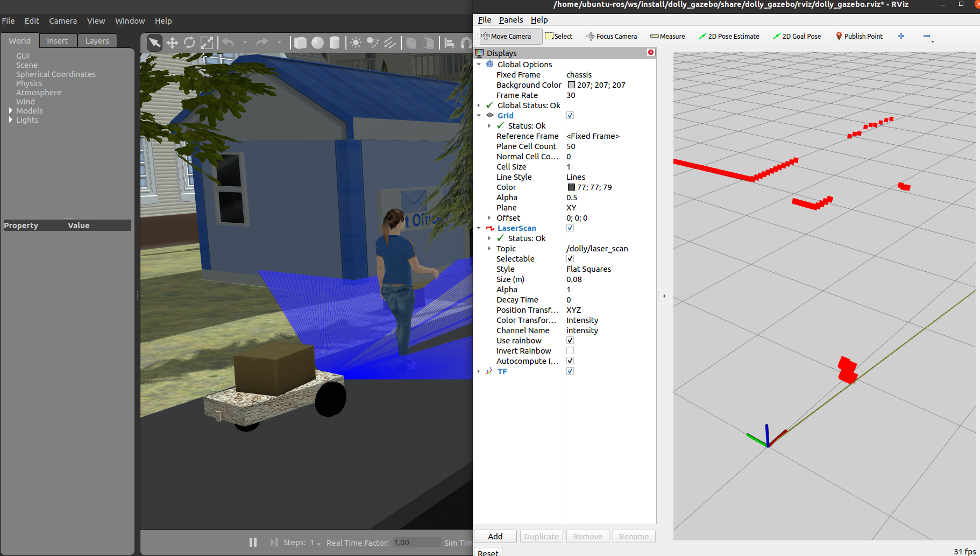980x556 pixels.
Task: Choose the Gazebo rotate mode tool
Action: pos(189,43)
